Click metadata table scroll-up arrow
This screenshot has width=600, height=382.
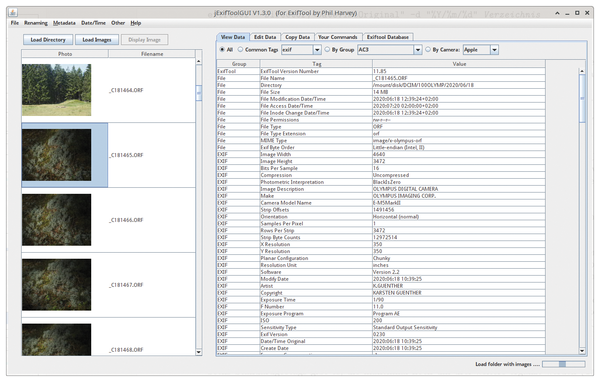click(582, 71)
